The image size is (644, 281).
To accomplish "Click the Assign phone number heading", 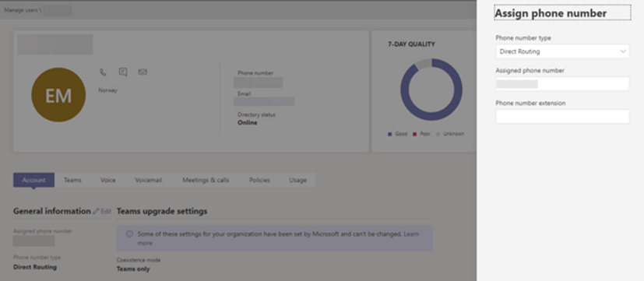I will pos(551,13).
